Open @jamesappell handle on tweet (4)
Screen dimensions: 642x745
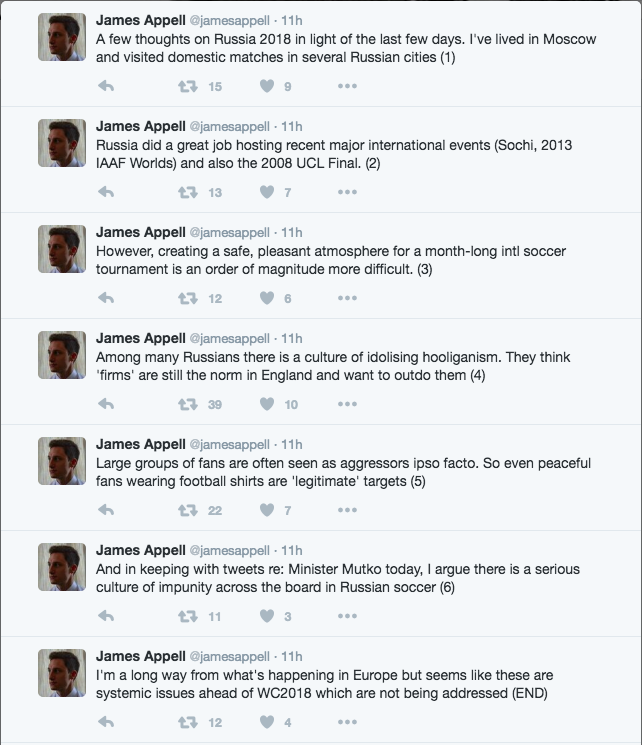(230, 339)
